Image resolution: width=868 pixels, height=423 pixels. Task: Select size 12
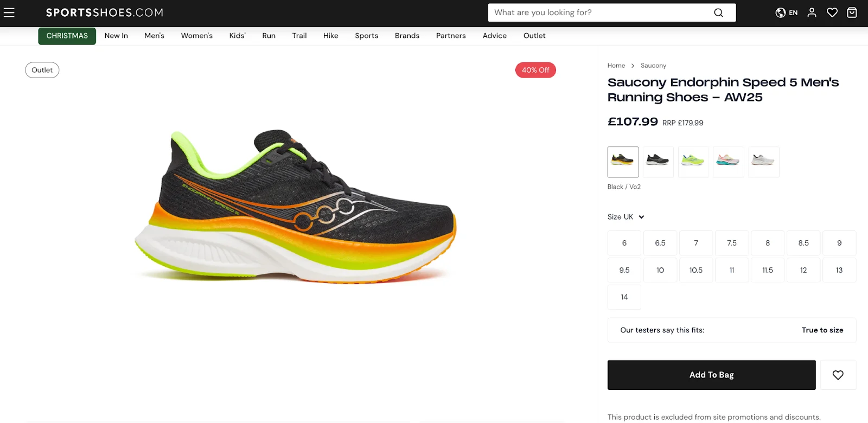pos(803,270)
